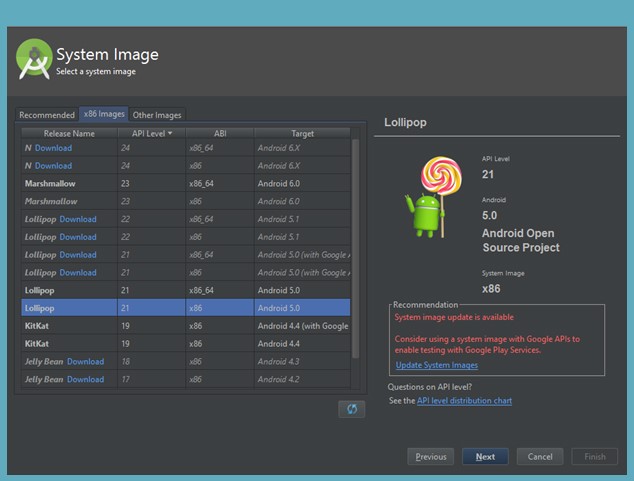Click the Cancel button
This screenshot has width=634, height=481.
[x=540, y=456]
